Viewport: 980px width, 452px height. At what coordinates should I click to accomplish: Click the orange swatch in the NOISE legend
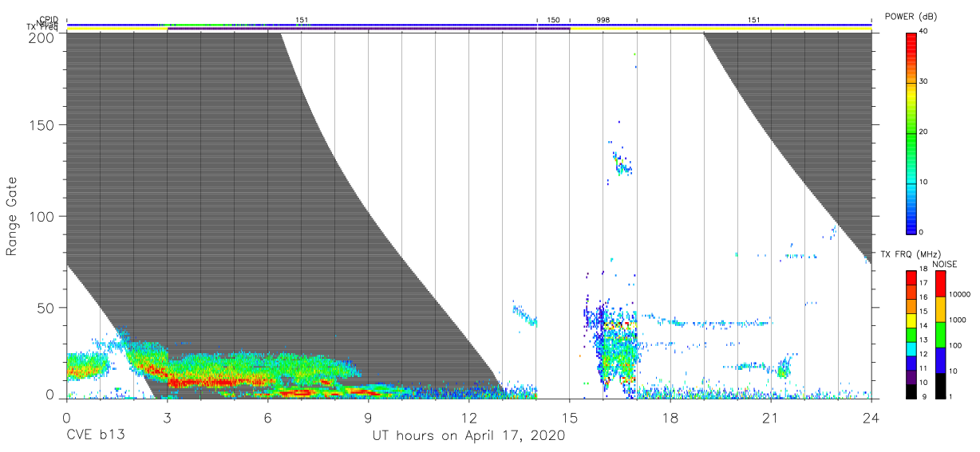tap(940, 309)
